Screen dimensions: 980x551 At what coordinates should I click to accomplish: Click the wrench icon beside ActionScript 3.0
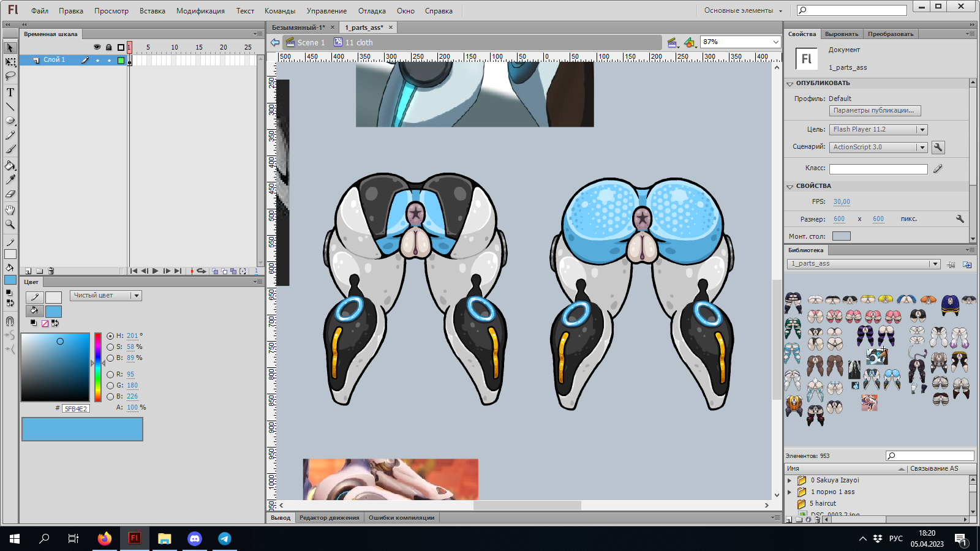pos(938,147)
